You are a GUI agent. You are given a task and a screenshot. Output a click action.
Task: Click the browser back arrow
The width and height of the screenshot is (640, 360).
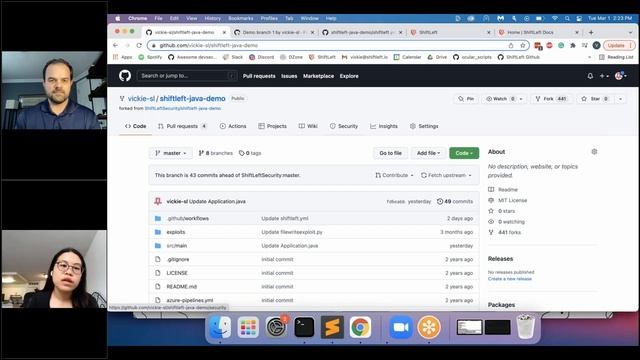(x=116, y=45)
